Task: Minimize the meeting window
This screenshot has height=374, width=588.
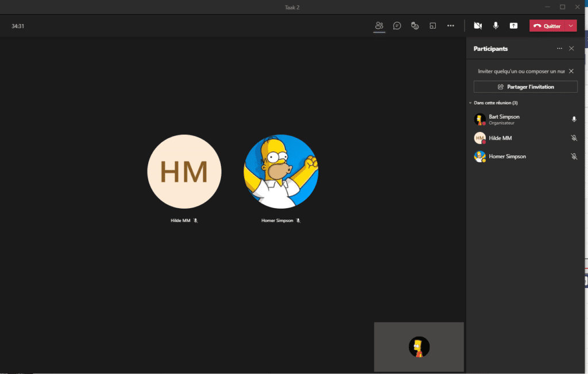Action: [x=547, y=7]
